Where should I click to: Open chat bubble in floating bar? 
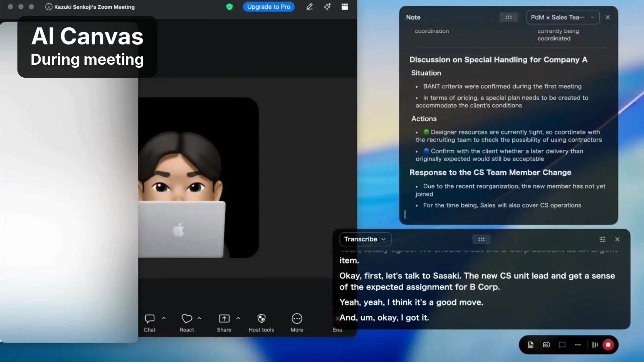pyautogui.click(x=562, y=345)
